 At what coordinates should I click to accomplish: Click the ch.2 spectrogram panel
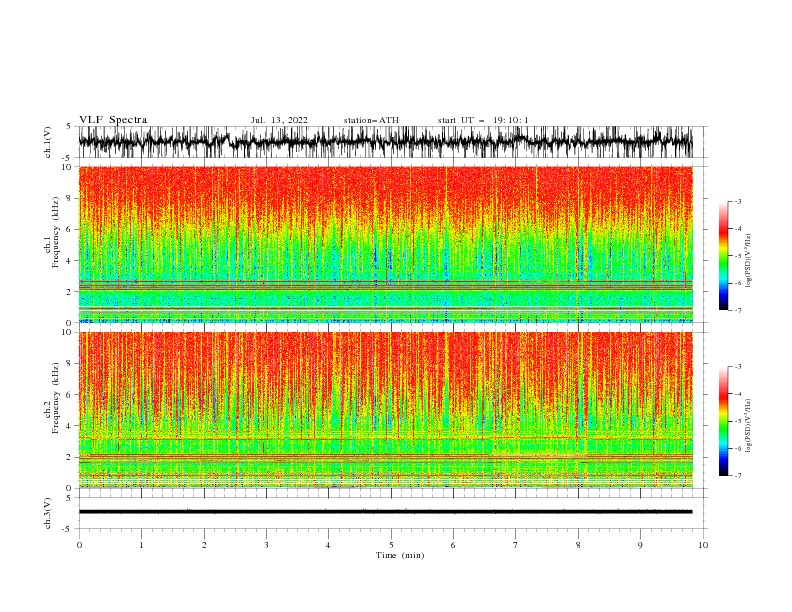point(385,410)
